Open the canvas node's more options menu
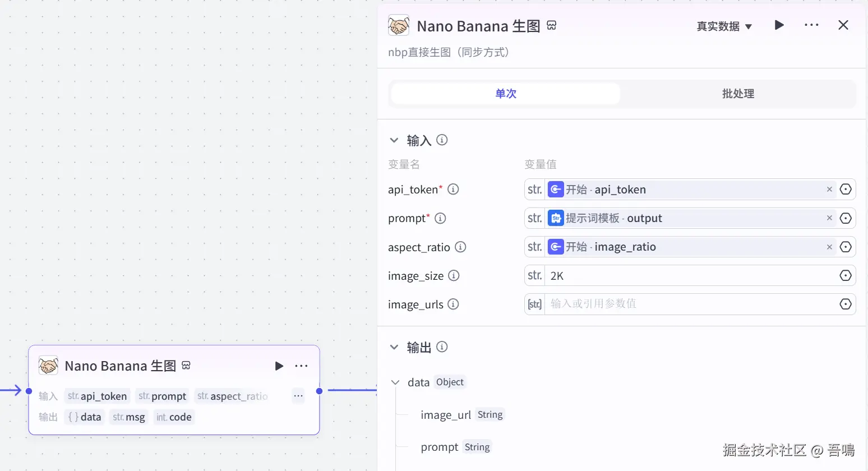The width and height of the screenshot is (868, 471). tap(301, 366)
